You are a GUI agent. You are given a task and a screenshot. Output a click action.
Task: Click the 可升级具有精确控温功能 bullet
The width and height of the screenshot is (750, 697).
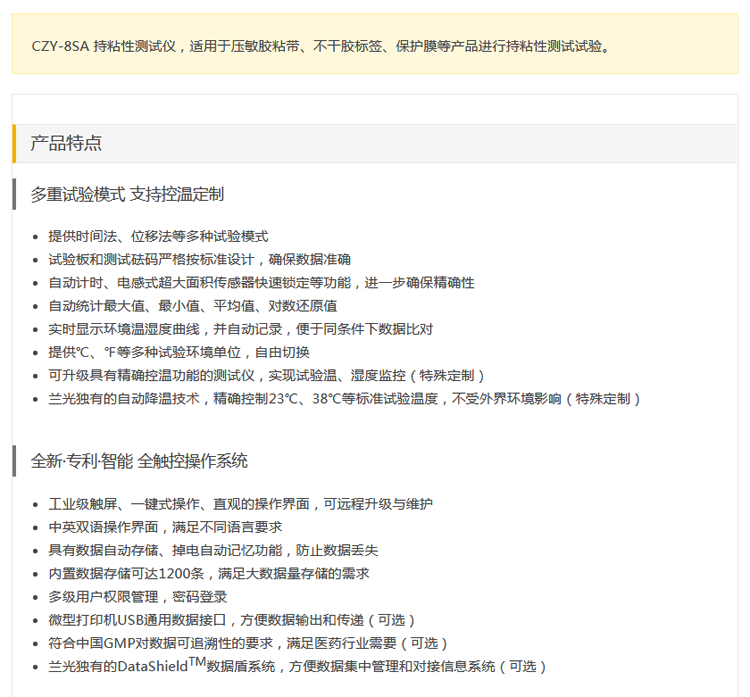tap(266, 375)
